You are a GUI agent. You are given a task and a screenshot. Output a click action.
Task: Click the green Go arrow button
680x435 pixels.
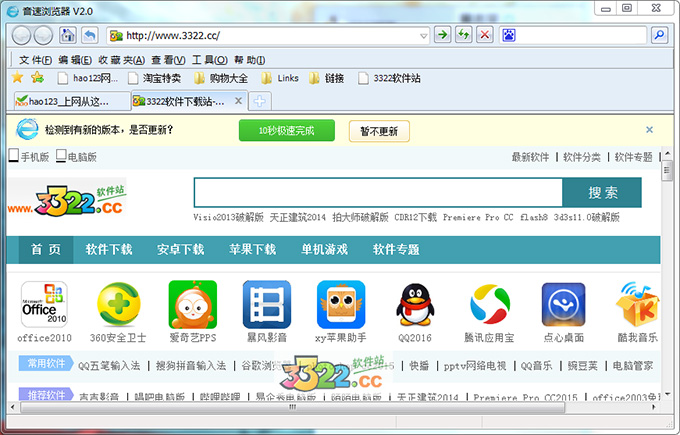(442, 35)
